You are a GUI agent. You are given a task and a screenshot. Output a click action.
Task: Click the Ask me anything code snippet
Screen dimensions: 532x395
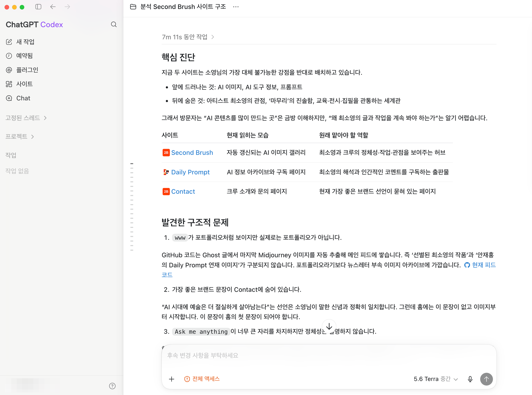coord(201,332)
